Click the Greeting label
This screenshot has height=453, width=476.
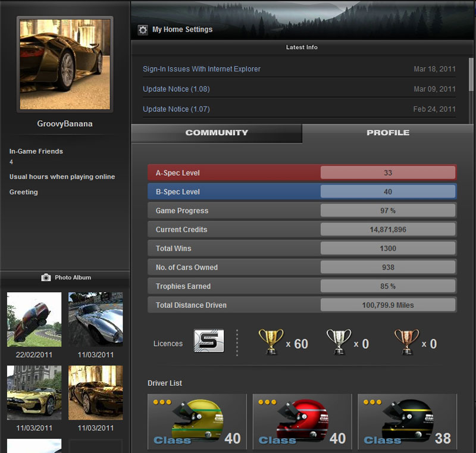coord(24,192)
